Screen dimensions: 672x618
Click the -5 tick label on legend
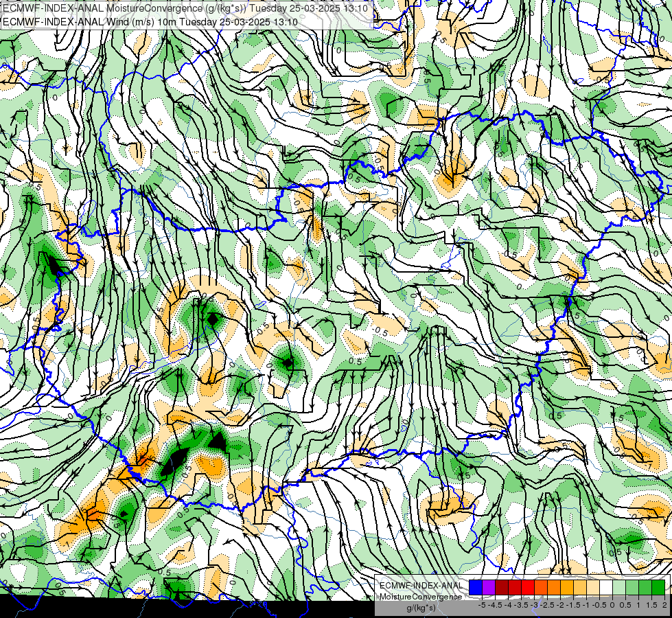pos(482,605)
